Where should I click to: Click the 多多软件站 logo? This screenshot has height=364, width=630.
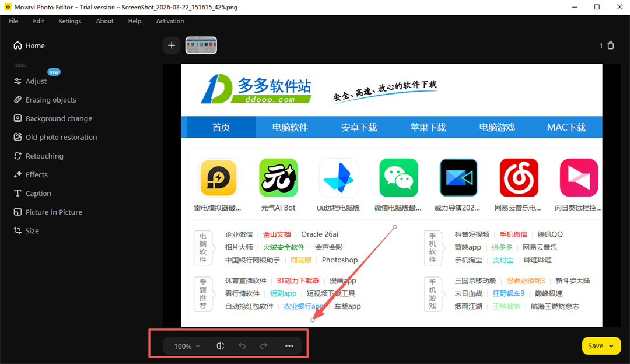tap(256, 89)
